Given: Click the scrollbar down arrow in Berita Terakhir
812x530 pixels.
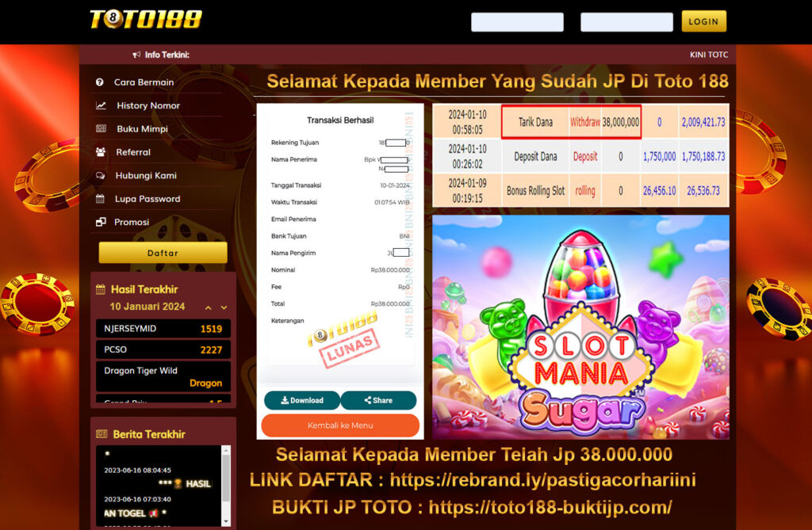Looking at the screenshot, I should [226, 522].
